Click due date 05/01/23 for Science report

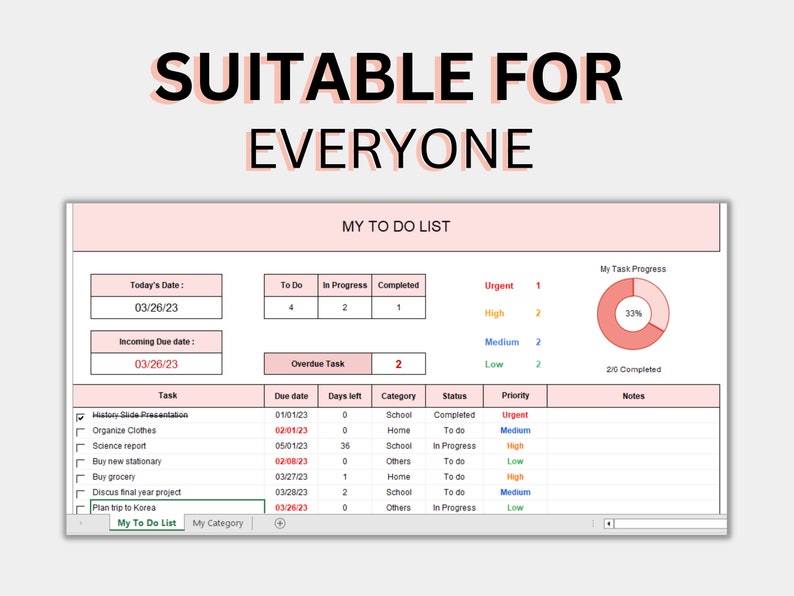291,446
